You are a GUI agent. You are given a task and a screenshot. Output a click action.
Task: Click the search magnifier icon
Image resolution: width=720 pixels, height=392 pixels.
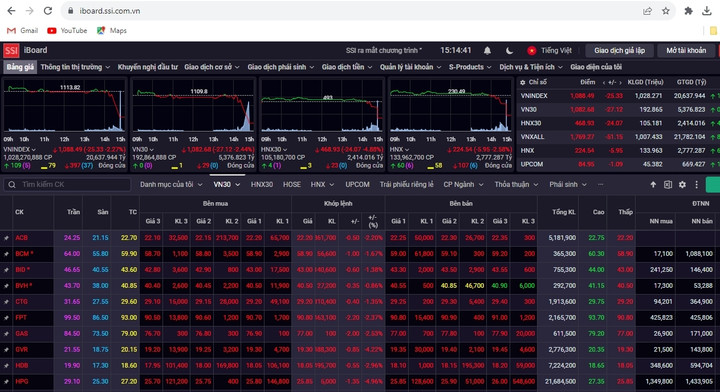click(12, 185)
